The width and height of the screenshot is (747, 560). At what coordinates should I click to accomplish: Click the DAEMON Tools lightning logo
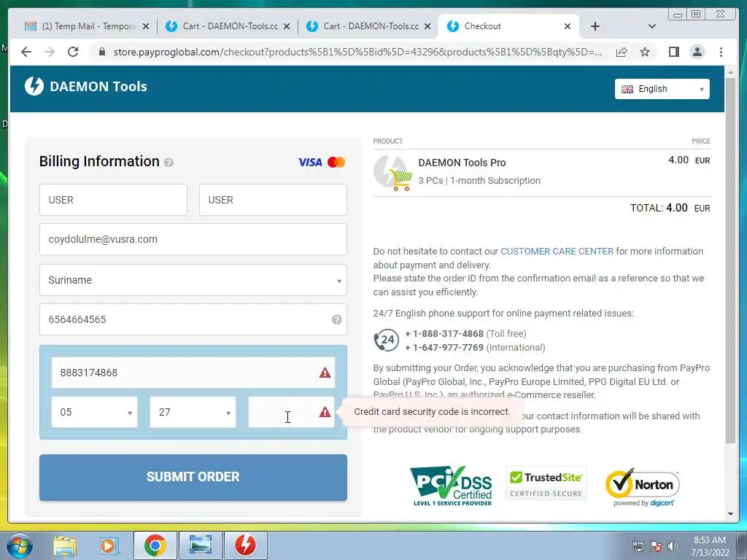click(34, 86)
